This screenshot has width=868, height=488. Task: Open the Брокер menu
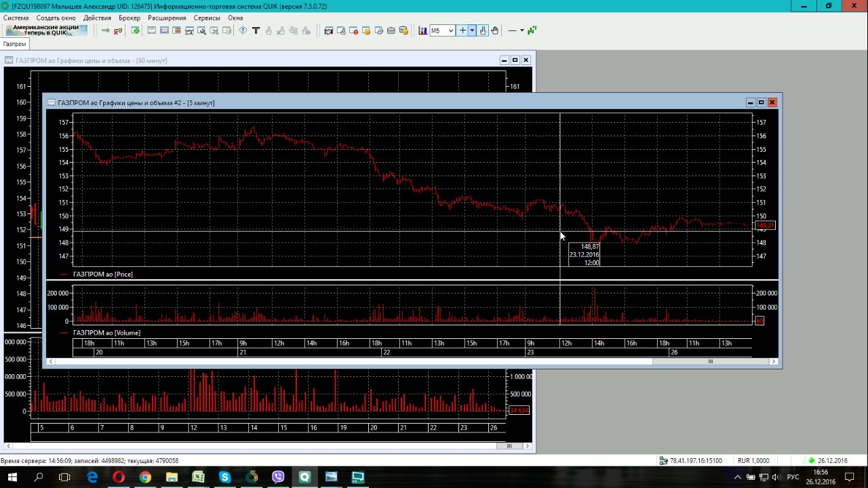(x=130, y=18)
